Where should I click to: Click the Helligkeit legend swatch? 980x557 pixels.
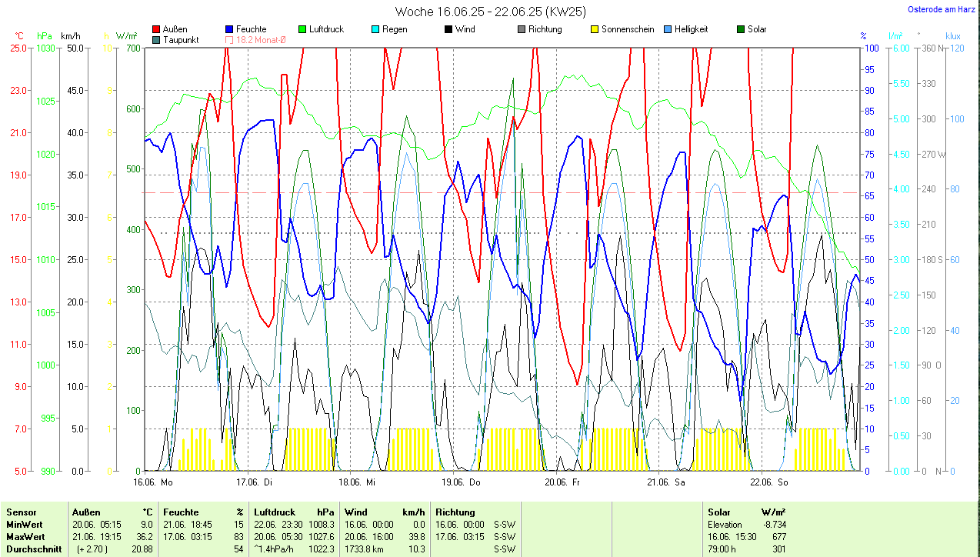(x=668, y=29)
